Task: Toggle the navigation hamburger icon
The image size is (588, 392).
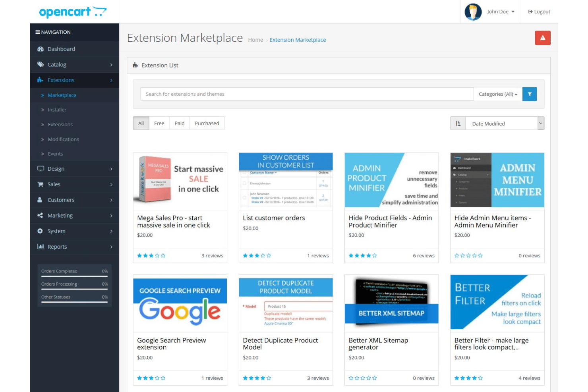Action: click(x=38, y=32)
